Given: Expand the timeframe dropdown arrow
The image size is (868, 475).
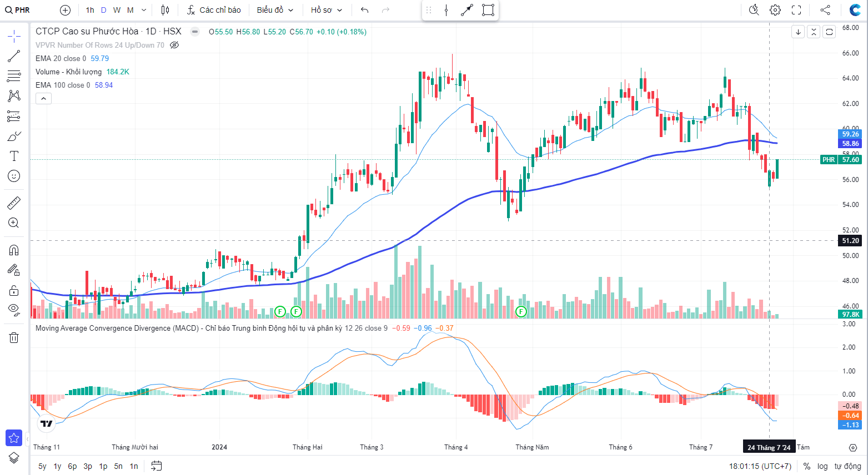Looking at the screenshot, I should [144, 10].
